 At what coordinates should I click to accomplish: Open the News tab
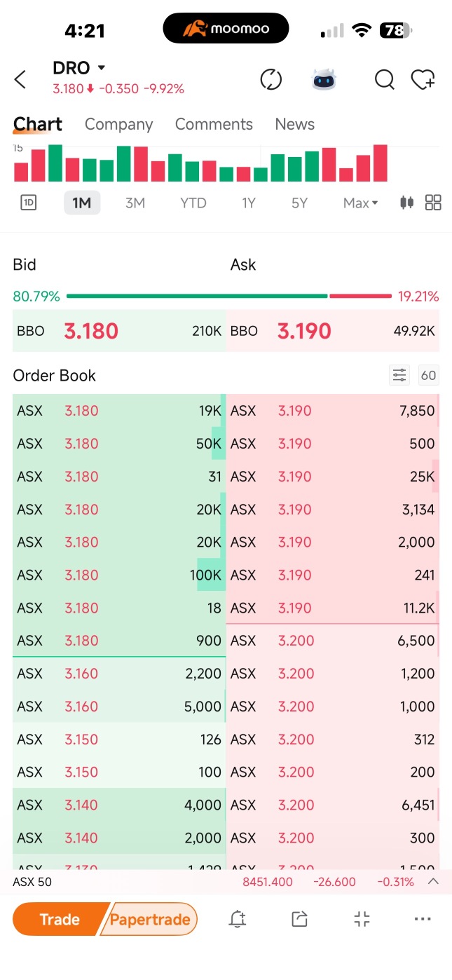point(294,124)
